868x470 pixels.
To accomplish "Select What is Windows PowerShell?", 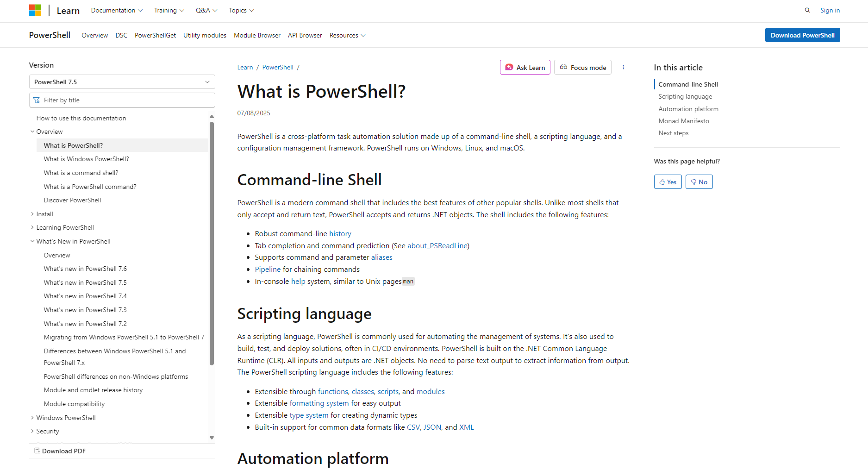I will tap(86, 159).
